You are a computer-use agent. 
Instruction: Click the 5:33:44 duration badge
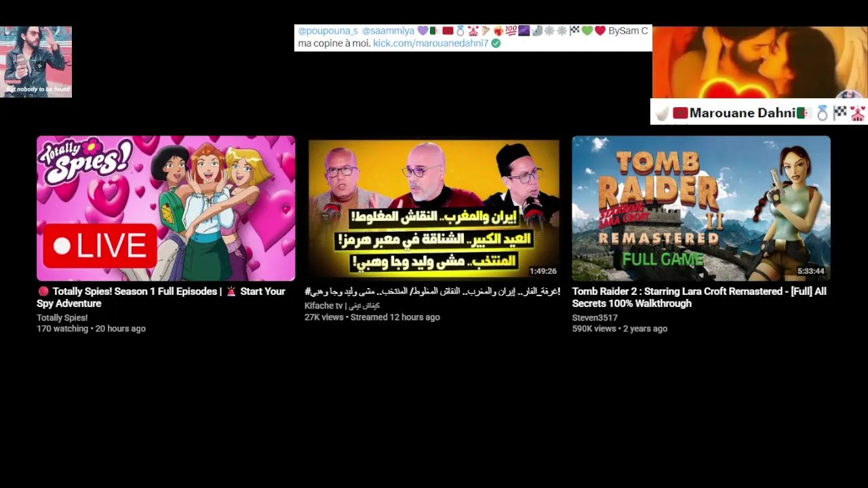(811, 271)
